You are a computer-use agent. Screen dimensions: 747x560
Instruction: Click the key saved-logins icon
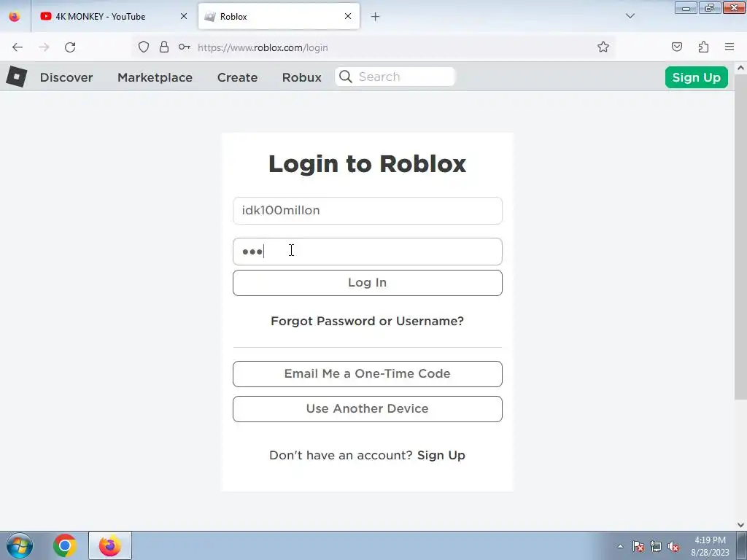pyautogui.click(x=185, y=47)
